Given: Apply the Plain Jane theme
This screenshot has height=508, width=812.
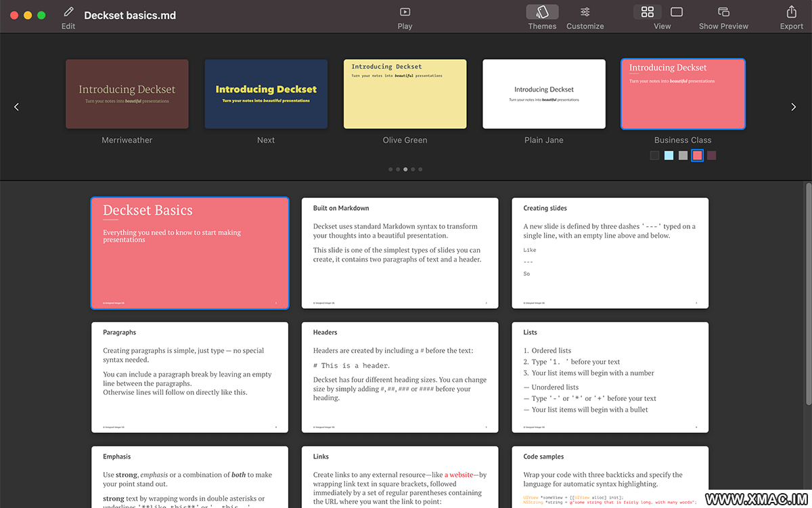Looking at the screenshot, I should pos(543,94).
